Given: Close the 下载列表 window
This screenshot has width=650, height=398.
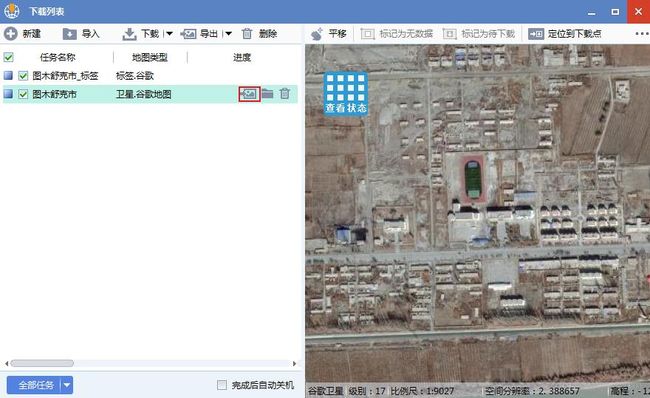Looking at the screenshot, I should [638, 12].
